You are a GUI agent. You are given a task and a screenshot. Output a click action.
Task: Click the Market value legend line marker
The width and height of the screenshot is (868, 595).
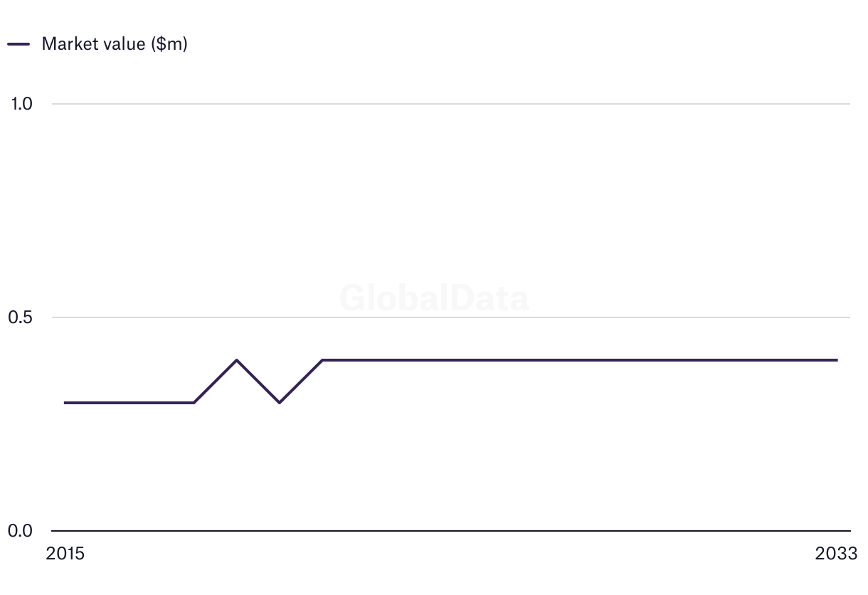(x=18, y=44)
